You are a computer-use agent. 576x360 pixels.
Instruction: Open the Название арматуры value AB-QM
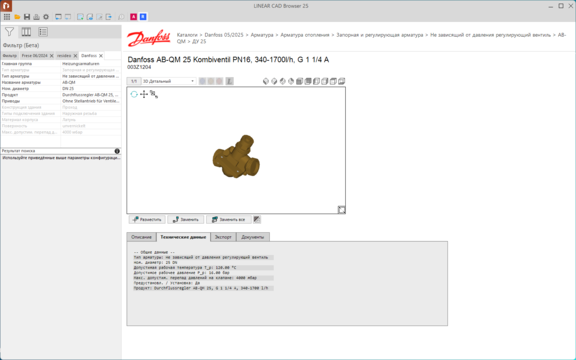coord(91,82)
